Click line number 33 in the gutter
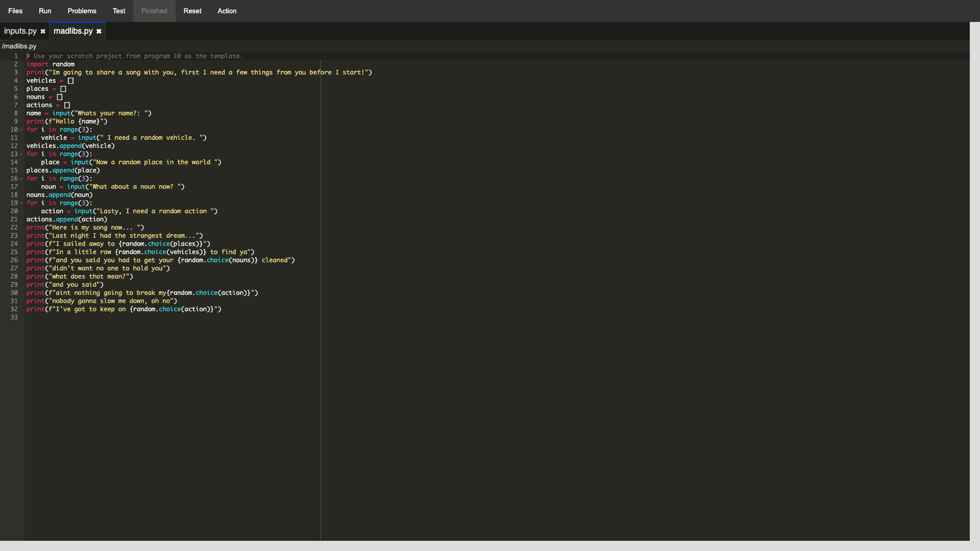980x551 pixels. pos(14,317)
